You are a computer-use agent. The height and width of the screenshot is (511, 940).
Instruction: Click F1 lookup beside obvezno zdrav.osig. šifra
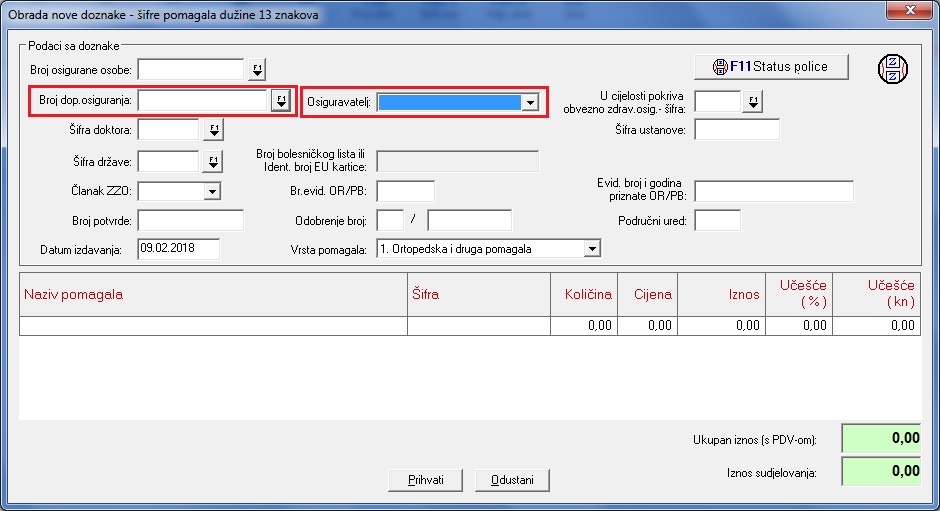[x=753, y=101]
